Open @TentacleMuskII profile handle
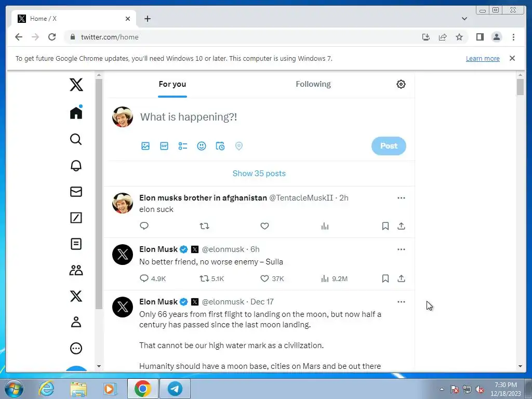This screenshot has width=532, height=399. [x=301, y=198]
